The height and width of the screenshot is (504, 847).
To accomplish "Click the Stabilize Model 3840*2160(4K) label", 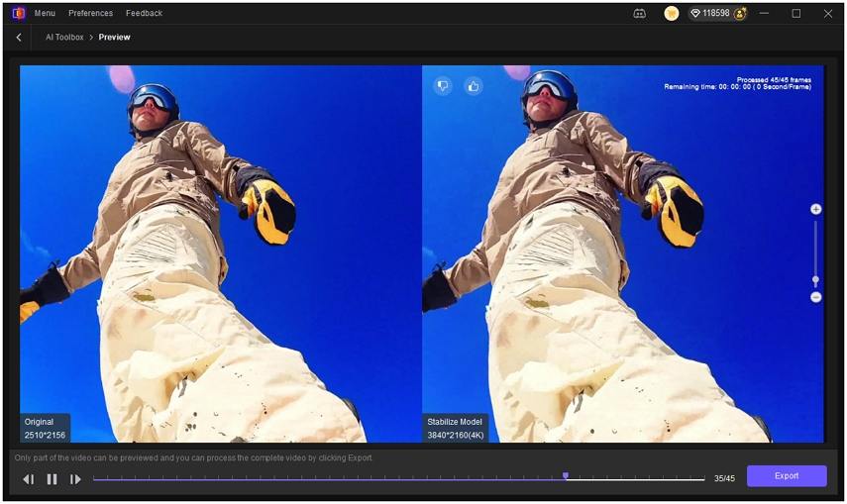I will (456, 429).
